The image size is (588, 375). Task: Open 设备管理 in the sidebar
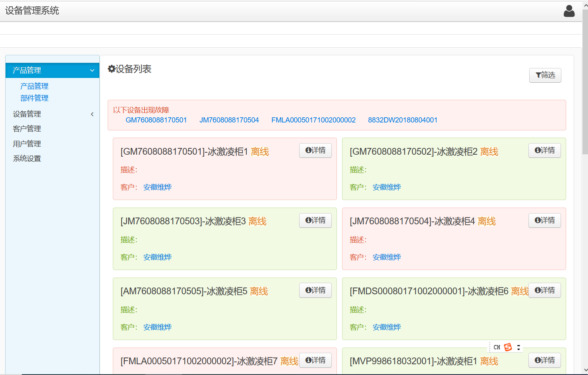click(x=27, y=114)
